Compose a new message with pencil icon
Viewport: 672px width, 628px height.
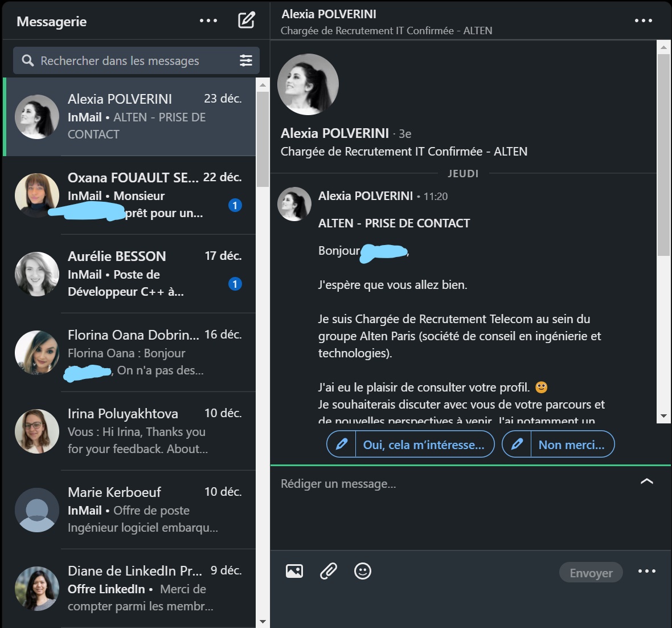(x=247, y=20)
